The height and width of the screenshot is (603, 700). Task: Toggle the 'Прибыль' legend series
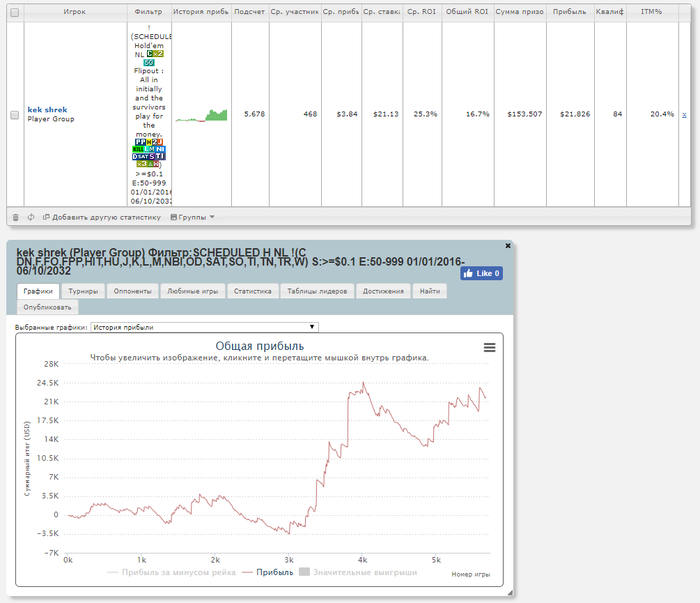268,572
